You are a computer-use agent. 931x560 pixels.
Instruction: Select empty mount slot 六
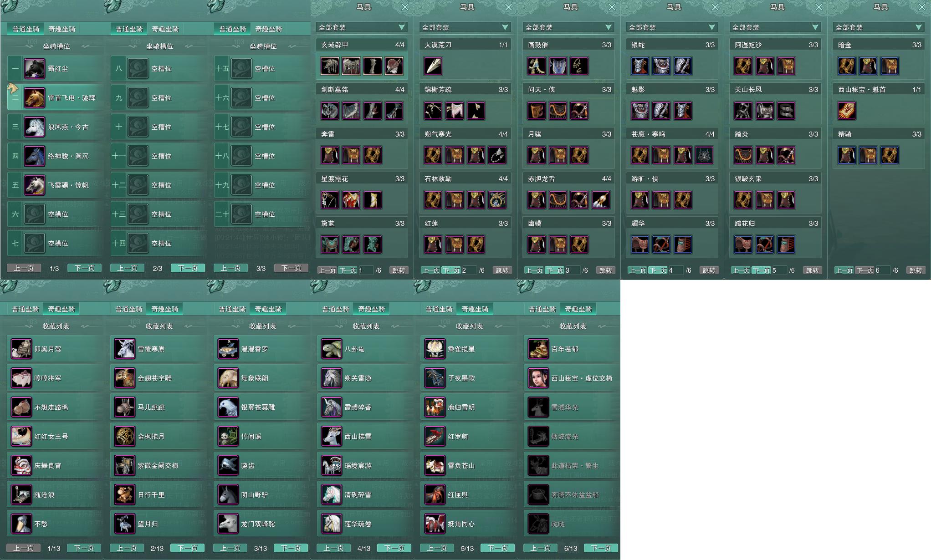pos(55,214)
